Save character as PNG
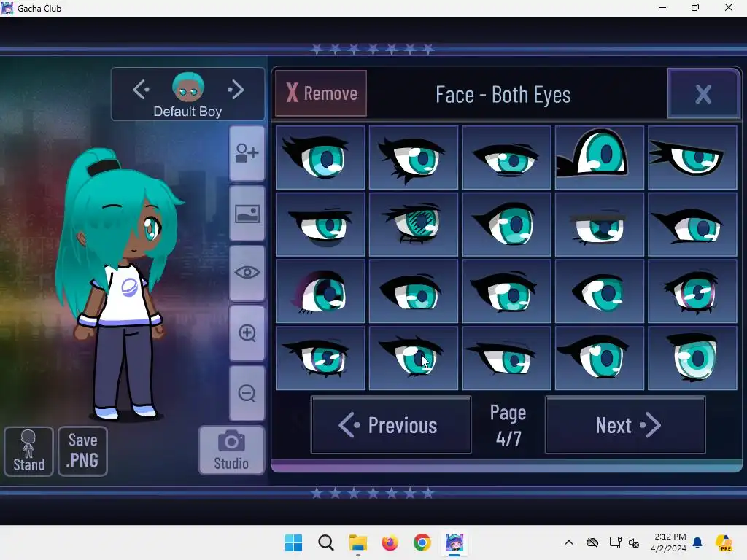This screenshot has width=747, height=560. pos(83,451)
